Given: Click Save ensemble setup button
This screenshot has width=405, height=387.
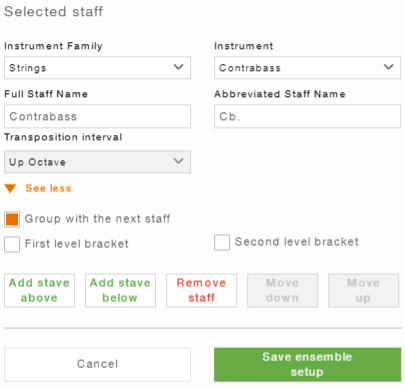Looking at the screenshot, I should (x=307, y=365).
